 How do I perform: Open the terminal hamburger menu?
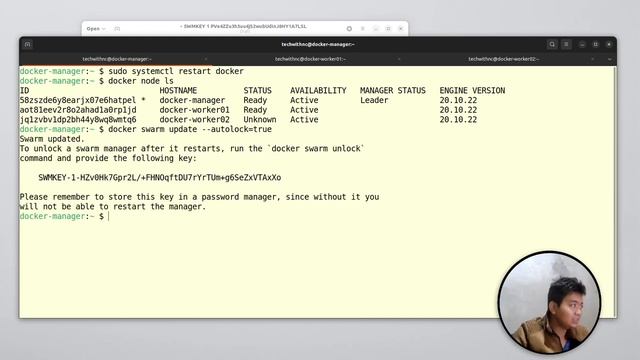pyautogui.click(x=566, y=44)
